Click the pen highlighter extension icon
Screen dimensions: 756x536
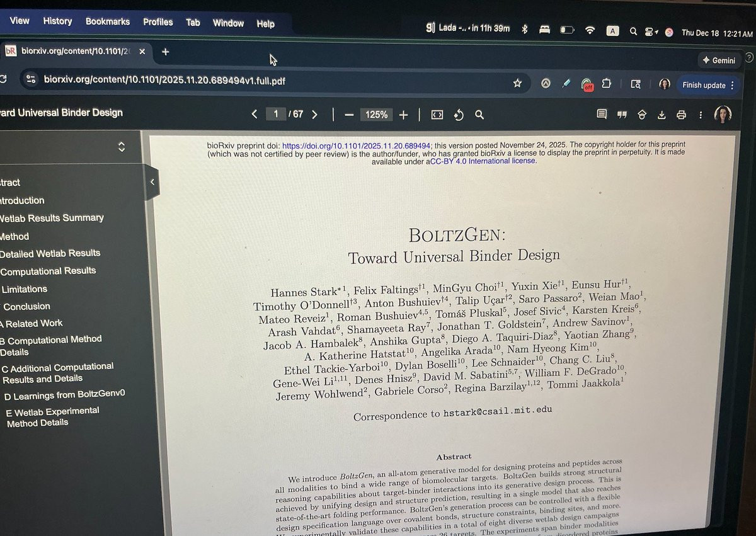point(566,83)
